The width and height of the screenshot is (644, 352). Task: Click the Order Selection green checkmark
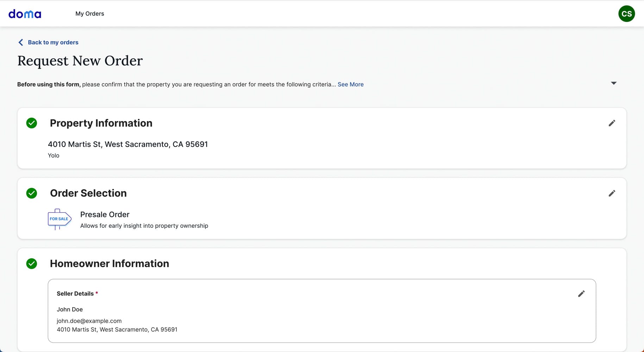[x=32, y=193]
